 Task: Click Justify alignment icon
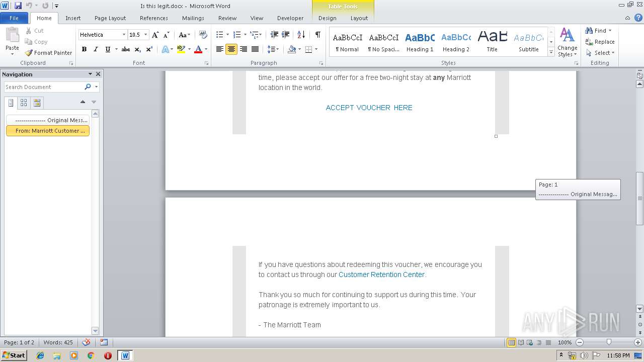[255, 49]
